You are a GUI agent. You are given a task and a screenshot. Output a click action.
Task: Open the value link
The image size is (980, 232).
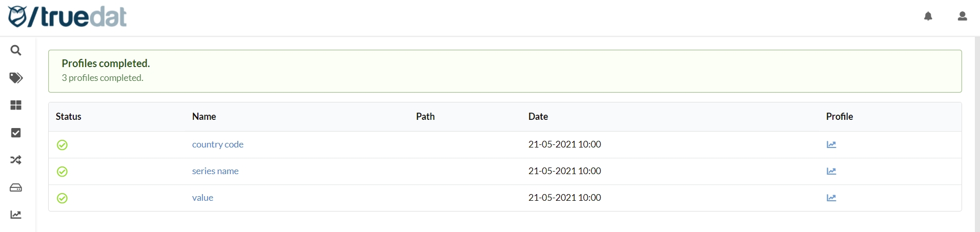tap(202, 198)
